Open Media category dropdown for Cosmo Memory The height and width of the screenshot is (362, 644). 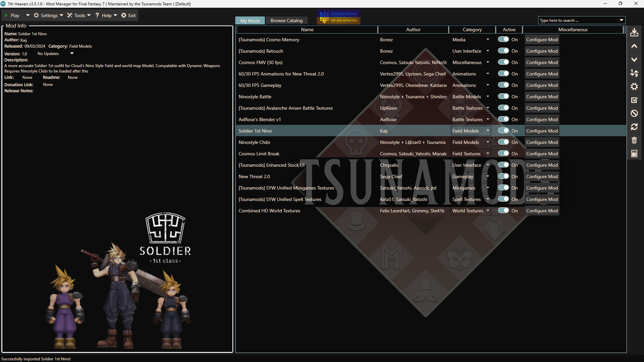tap(471, 40)
